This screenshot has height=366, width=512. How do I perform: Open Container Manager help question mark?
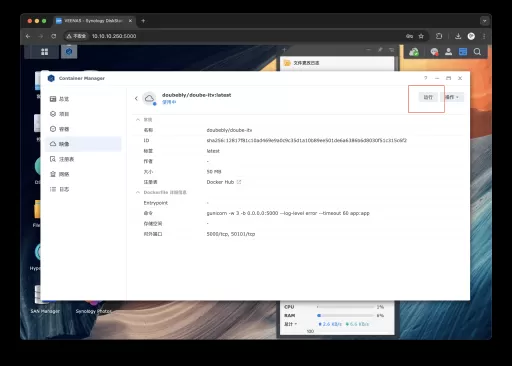pyautogui.click(x=425, y=78)
